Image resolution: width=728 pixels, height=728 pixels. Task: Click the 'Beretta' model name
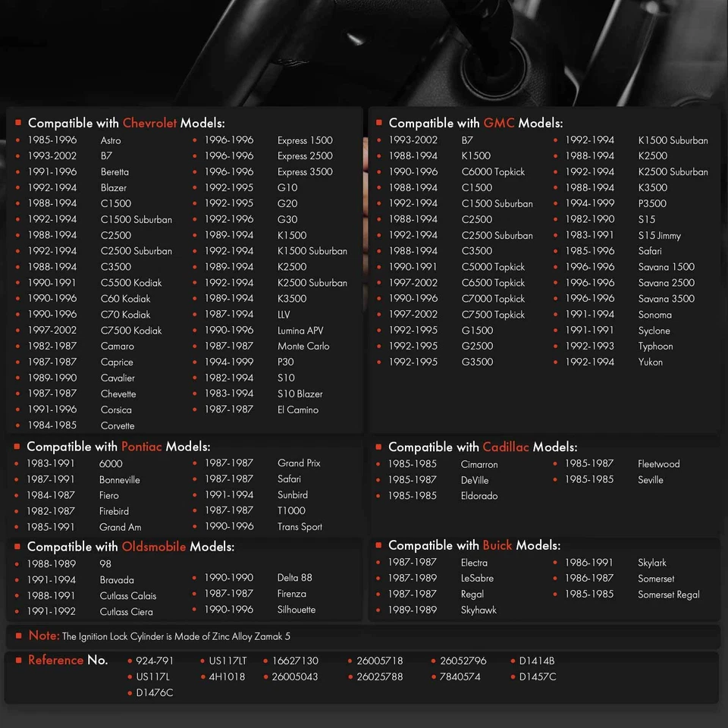click(x=115, y=172)
